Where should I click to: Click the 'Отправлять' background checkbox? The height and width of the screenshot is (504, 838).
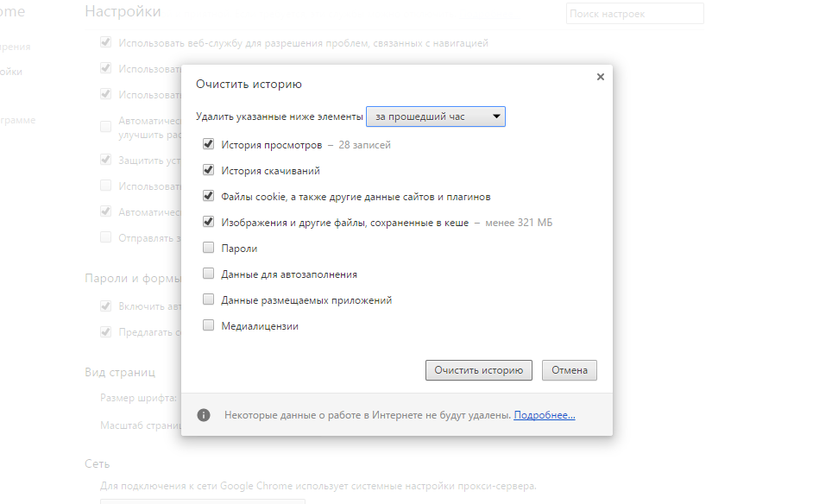click(x=106, y=237)
